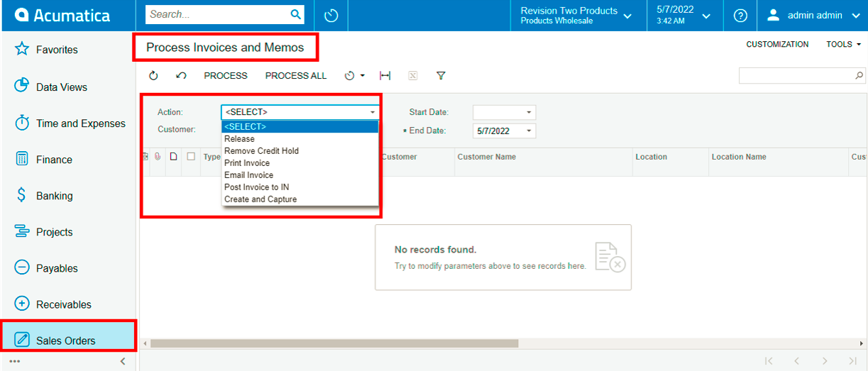The width and height of the screenshot is (868, 371).
Task: Click the PROCESS button
Action: tap(226, 75)
